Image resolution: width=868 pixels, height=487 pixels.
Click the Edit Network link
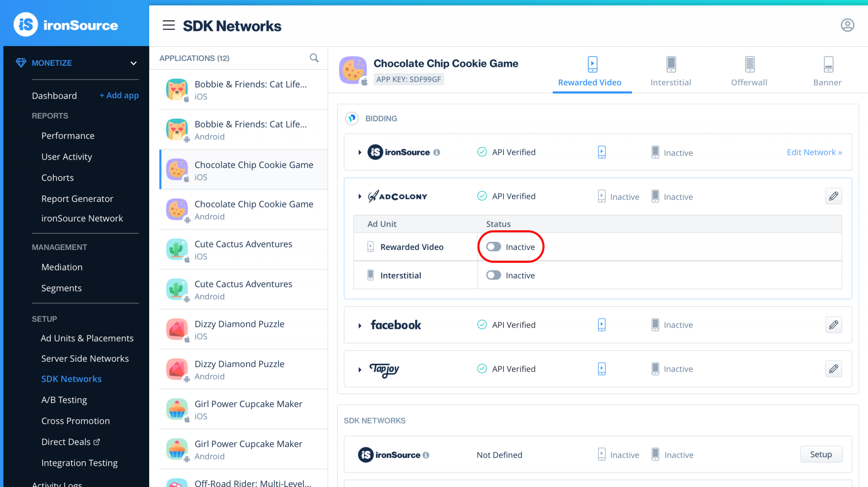(x=814, y=152)
